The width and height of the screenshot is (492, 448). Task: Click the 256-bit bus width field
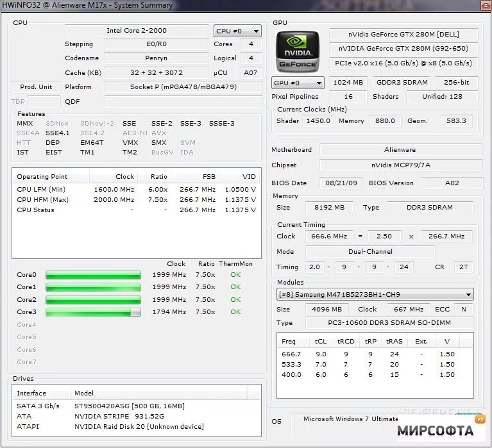(x=457, y=83)
